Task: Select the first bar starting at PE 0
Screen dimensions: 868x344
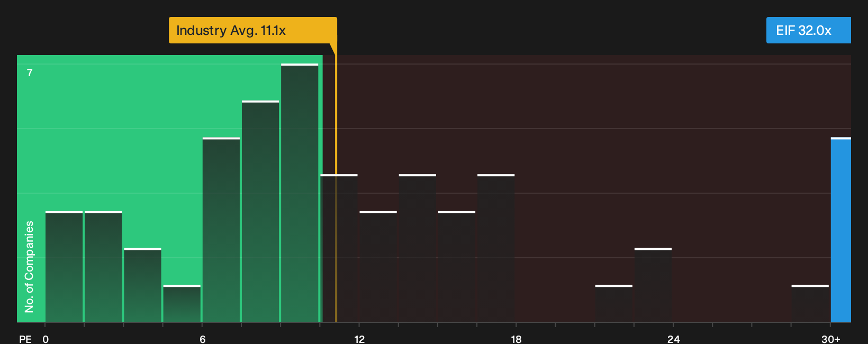Action: pos(64,267)
